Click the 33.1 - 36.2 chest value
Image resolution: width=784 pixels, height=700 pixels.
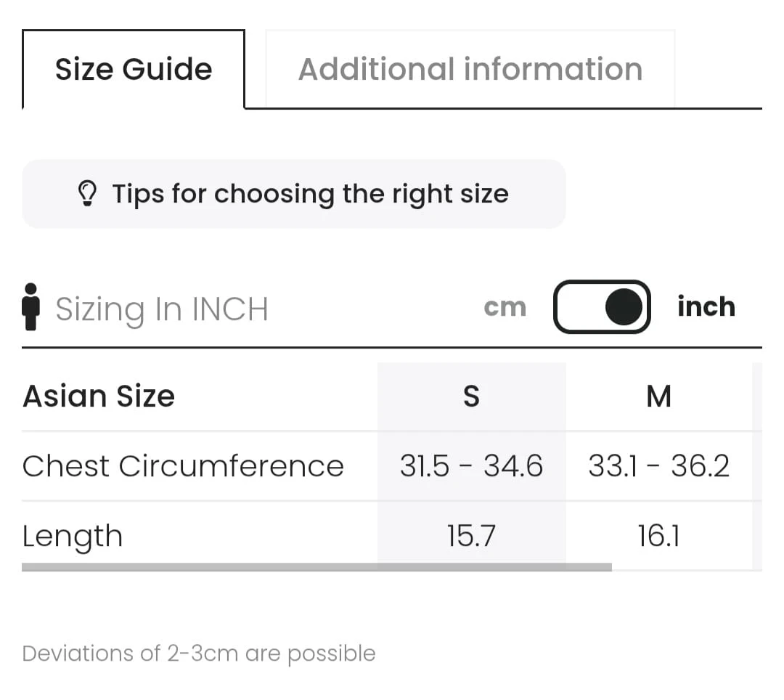658,466
